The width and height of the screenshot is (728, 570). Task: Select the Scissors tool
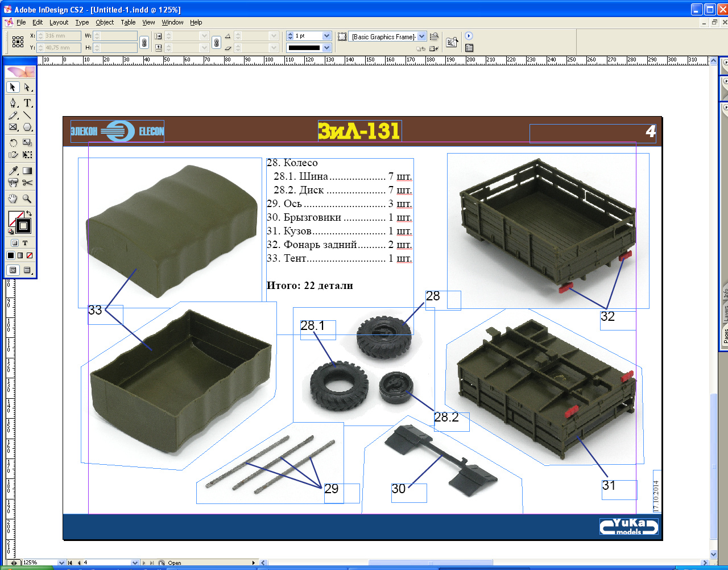pos(27,183)
